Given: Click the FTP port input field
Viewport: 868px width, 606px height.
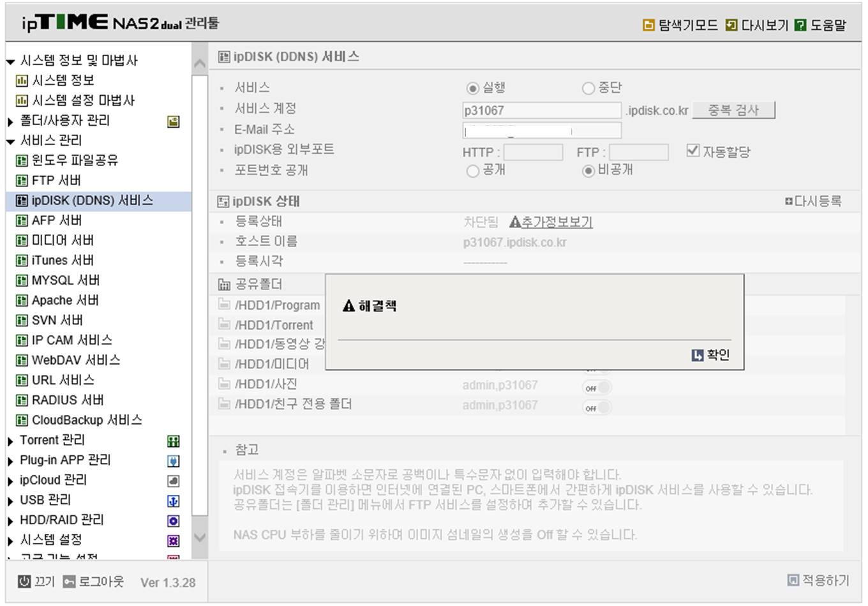Looking at the screenshot, I should click(639, 152).
